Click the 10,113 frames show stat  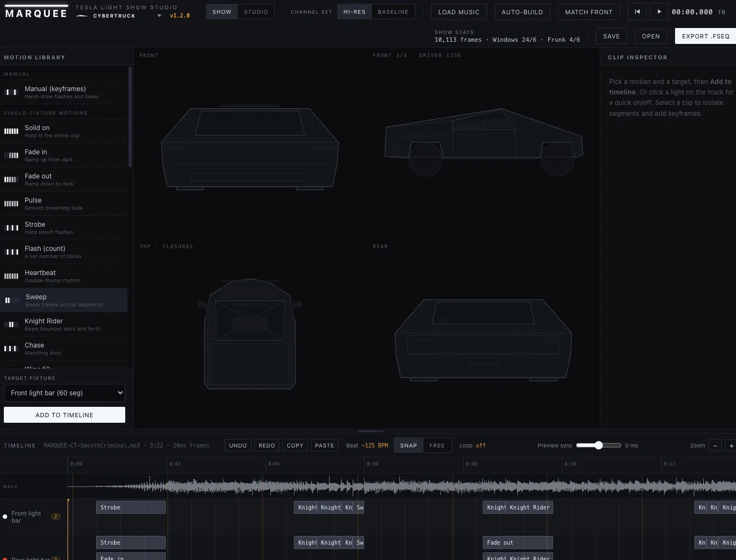(458, 40)
